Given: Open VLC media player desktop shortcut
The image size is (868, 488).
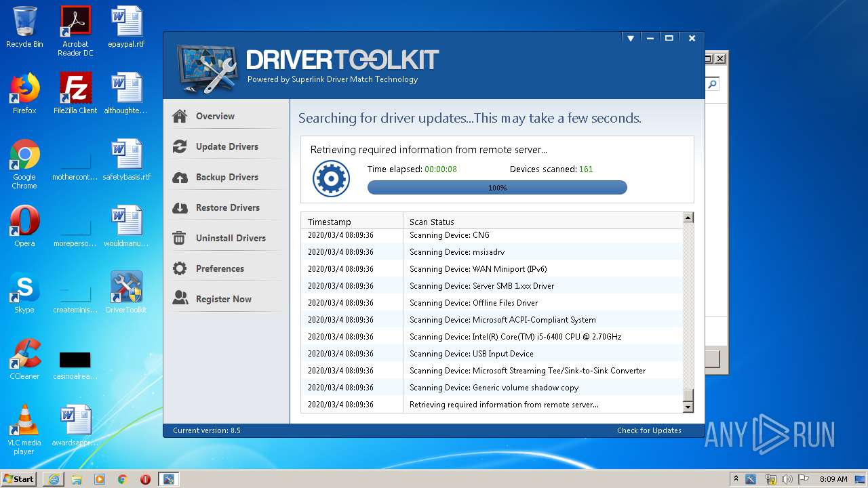Looking at the screenshot, I should 24,430.
